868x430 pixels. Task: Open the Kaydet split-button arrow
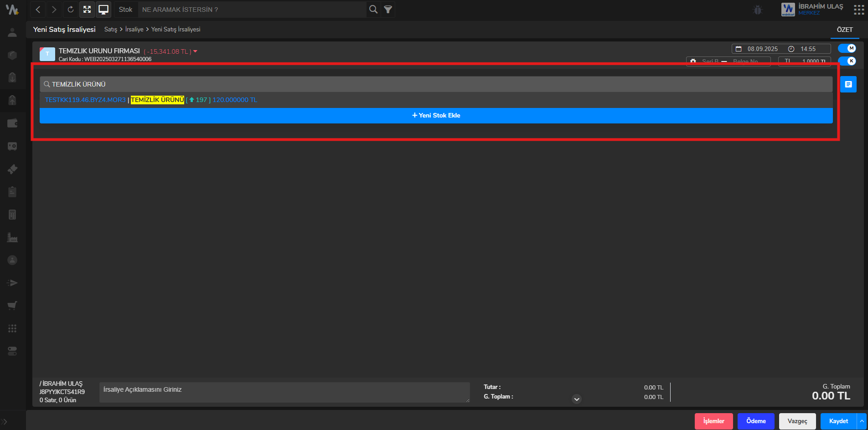(862, 421)
